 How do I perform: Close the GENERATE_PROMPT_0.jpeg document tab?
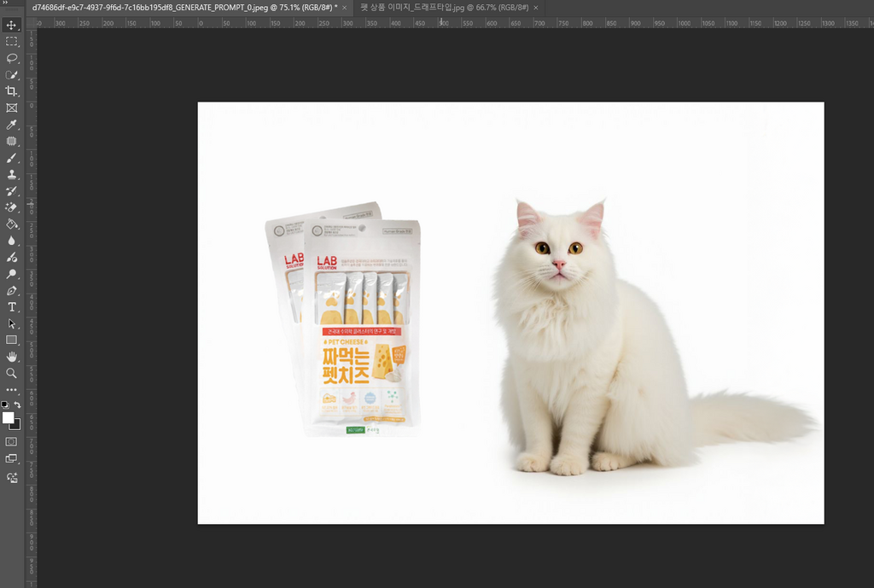click(344, 8)
